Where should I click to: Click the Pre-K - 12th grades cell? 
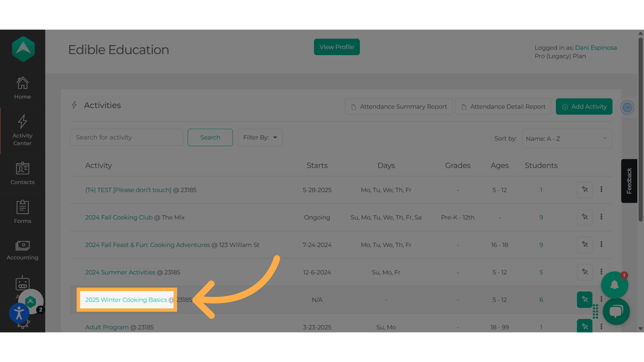pyautogui.click(x=458, y=218)
